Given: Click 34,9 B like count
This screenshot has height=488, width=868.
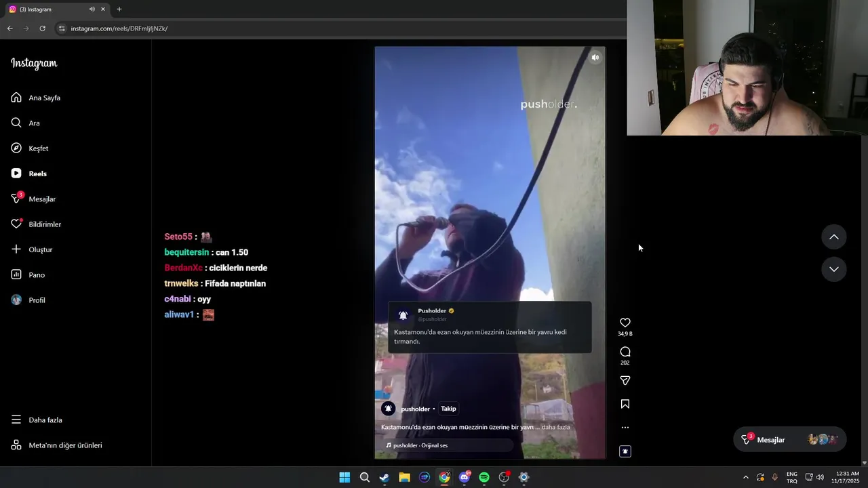Looking at the screenshot, I should (x=625, y=334).
